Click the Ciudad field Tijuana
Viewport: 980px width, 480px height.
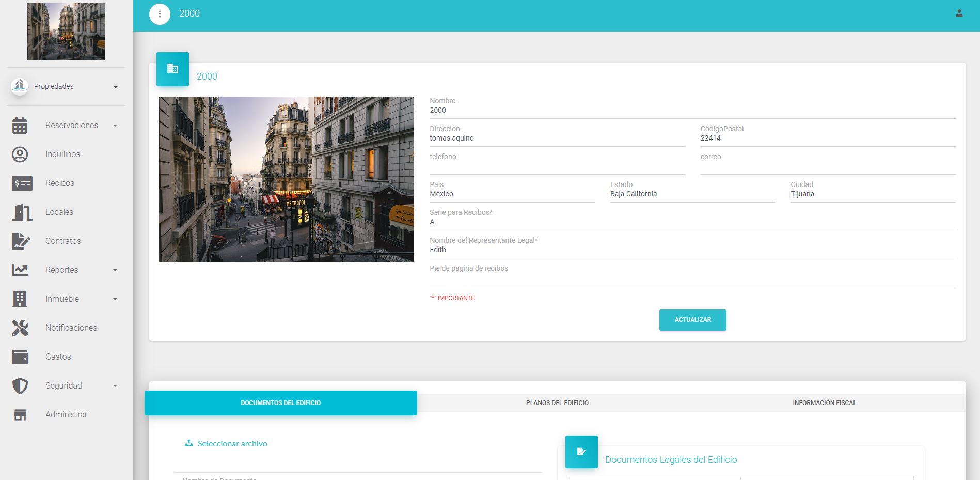[873, 194]
